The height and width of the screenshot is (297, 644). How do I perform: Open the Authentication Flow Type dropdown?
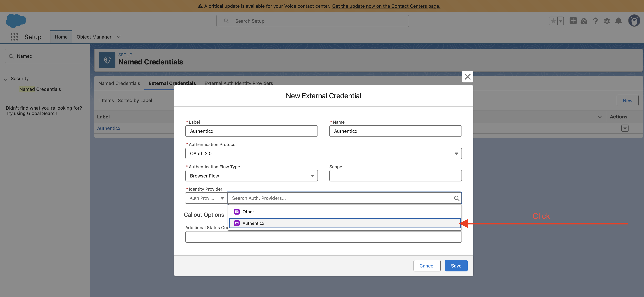[252, 176]
